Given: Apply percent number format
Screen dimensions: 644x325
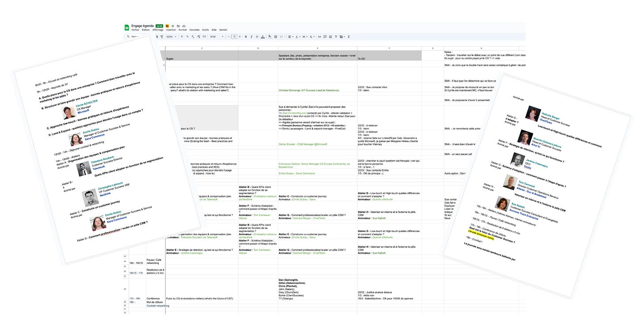Looking at the screenshot, I should 188,36.
